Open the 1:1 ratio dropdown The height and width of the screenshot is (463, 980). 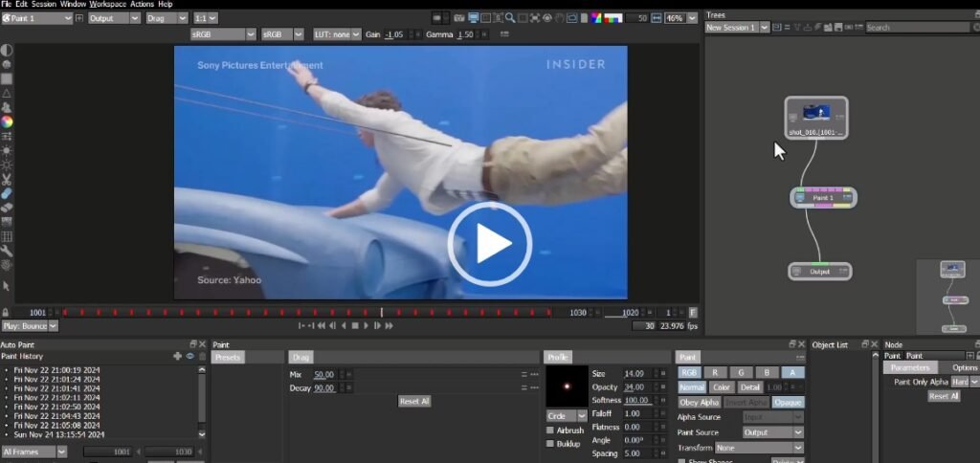(205, 18)
